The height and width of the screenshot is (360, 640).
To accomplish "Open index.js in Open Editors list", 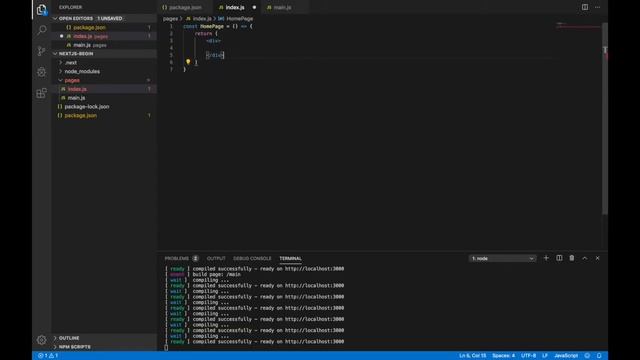I will click(x=83, y=36).
